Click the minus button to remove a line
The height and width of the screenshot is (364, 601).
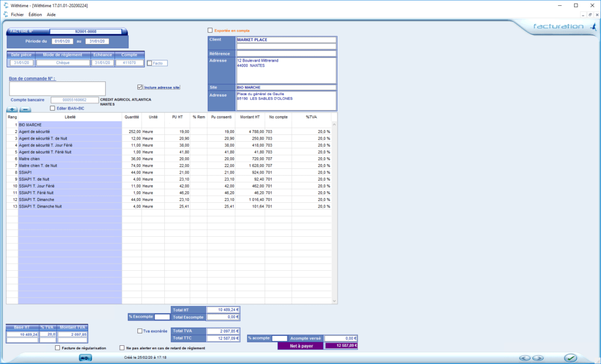pos(25,109)
